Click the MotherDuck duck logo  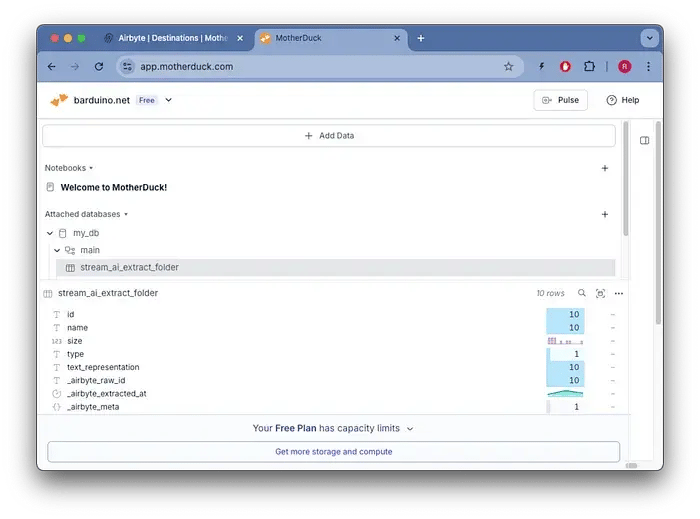tap(59, 100)
